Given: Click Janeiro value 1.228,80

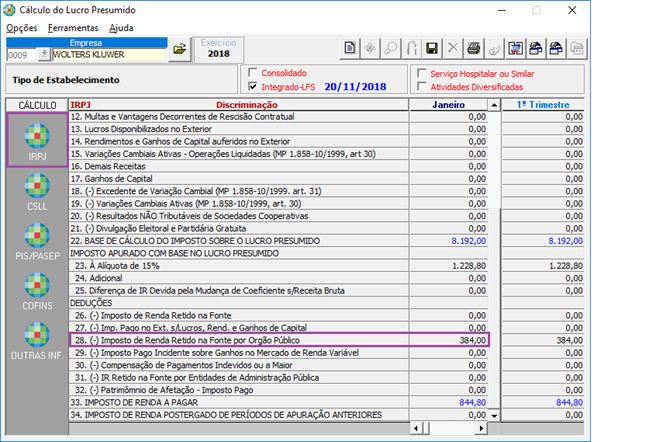Looking at the screenshot, I should coord(469,265).
